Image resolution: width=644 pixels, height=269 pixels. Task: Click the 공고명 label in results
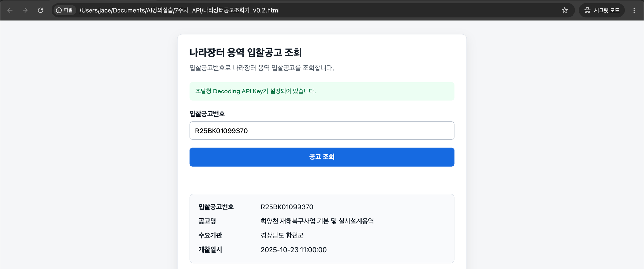point(207,221)
